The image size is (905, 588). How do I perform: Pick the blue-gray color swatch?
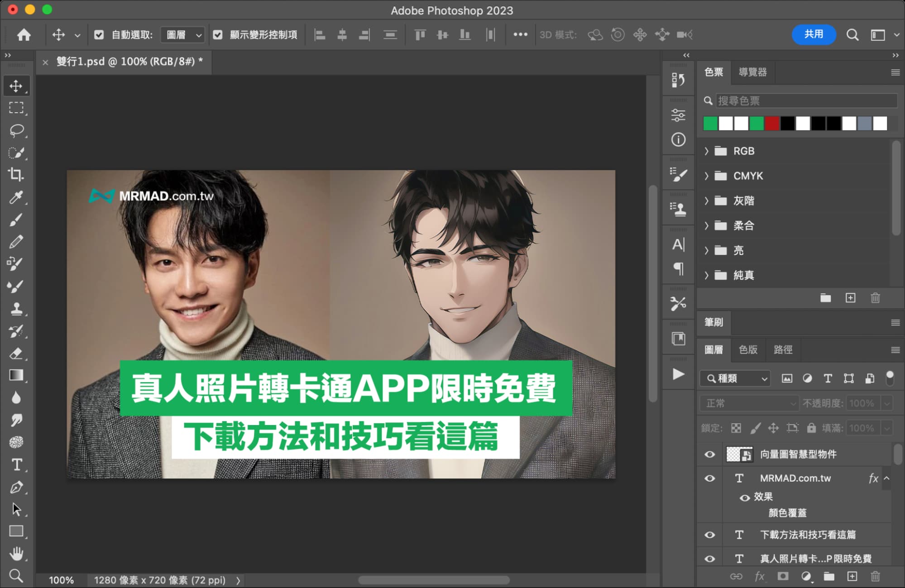click(864, 123)
